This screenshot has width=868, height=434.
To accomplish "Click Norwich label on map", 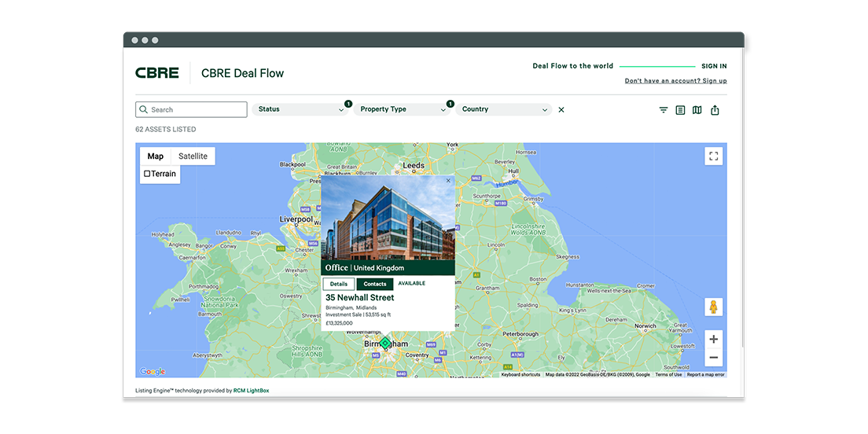I will [x=645, y=326].
